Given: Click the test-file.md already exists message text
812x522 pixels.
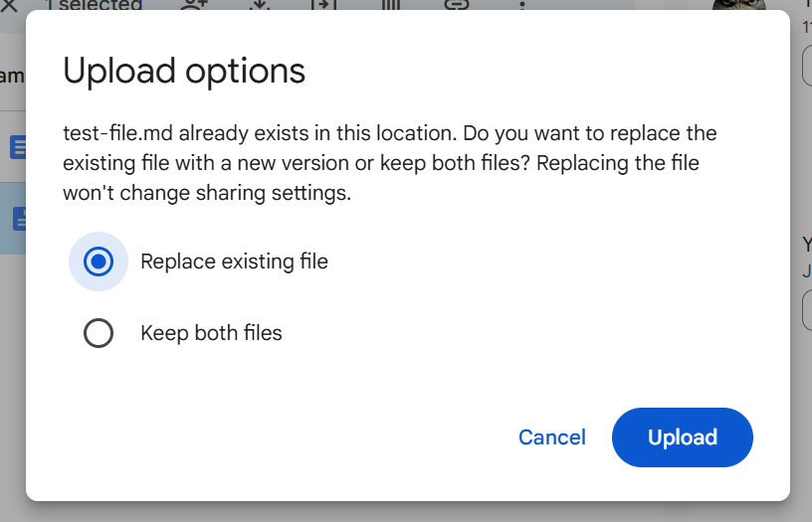Looking at the screenshot, I should (389, 163).
